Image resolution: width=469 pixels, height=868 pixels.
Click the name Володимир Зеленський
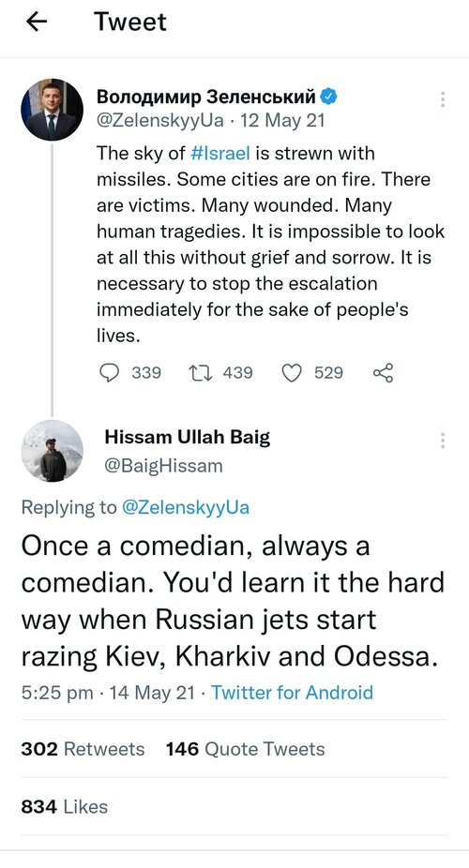[206, 97]
